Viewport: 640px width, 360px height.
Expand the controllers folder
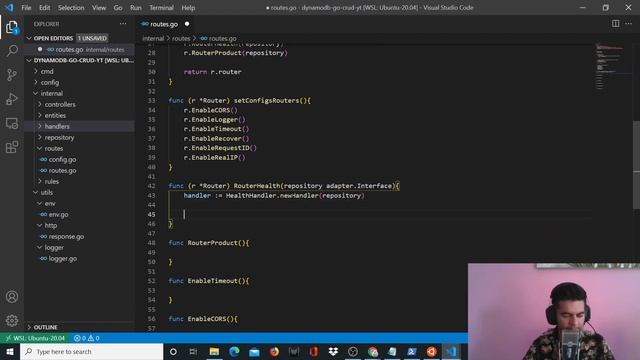point(60,104)
